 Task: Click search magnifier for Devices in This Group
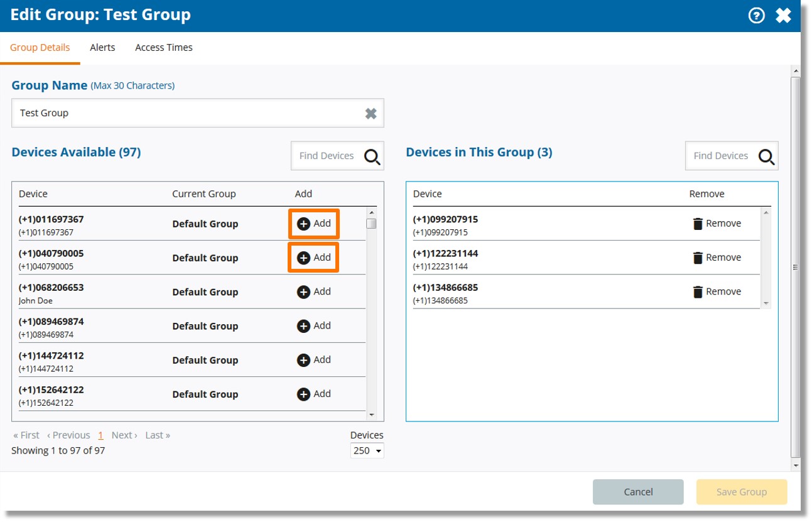766,156
